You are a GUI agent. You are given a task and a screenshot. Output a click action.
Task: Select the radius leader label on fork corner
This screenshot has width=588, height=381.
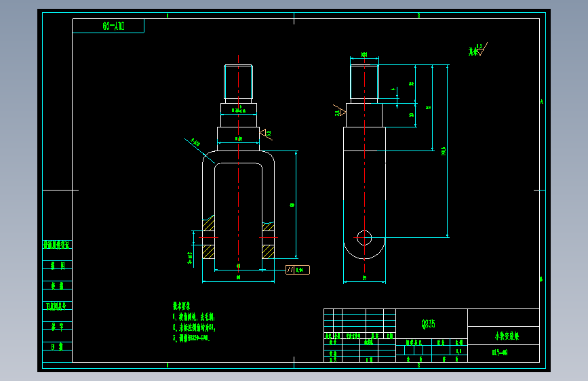click(x=195, y=142)
